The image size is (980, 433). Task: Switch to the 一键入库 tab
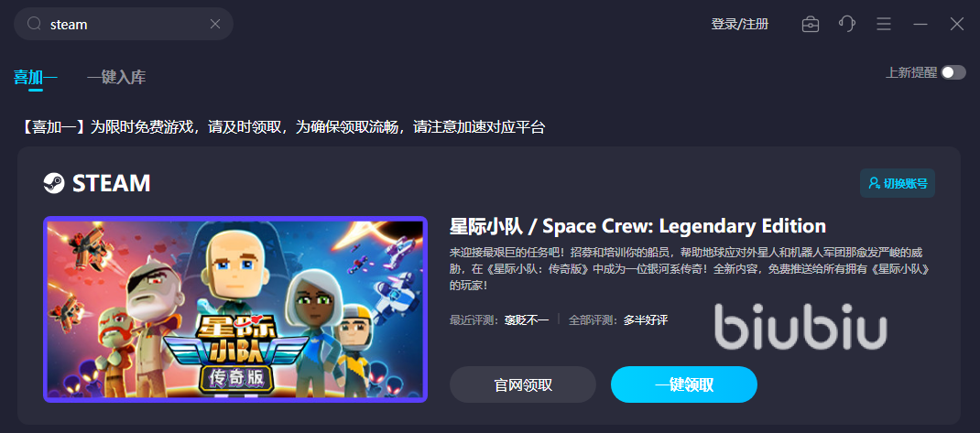(x=116, y=78)
